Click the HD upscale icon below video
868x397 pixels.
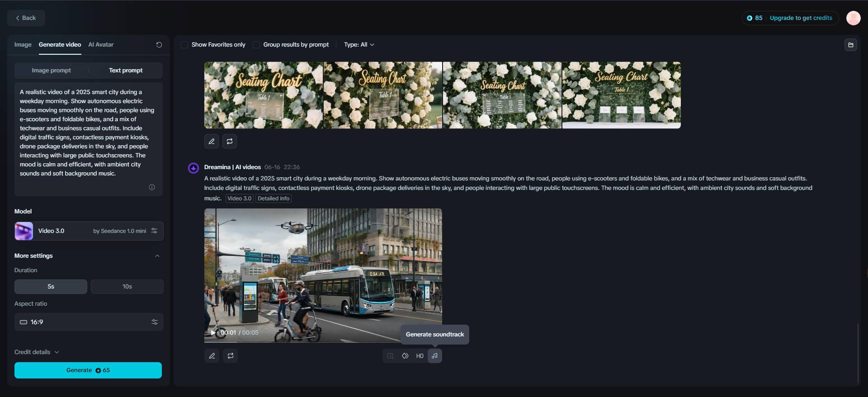pyautogui.click(x=420, y=356)
